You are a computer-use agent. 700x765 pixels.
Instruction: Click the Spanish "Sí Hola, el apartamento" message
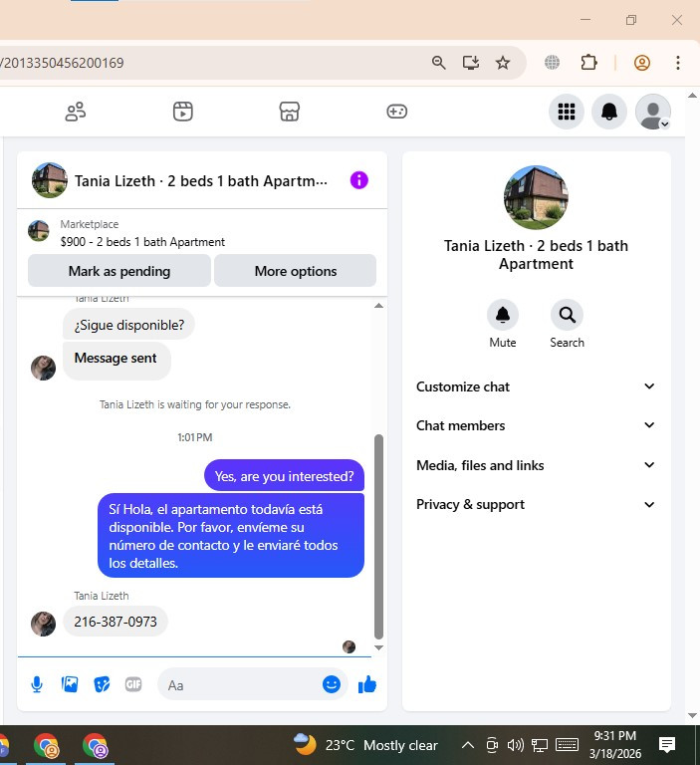231,536
